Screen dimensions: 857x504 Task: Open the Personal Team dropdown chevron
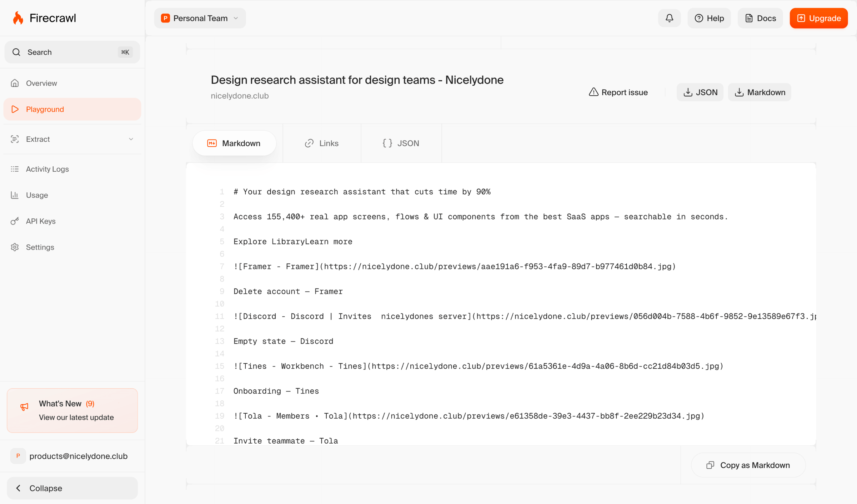click(x=236, y=18)
